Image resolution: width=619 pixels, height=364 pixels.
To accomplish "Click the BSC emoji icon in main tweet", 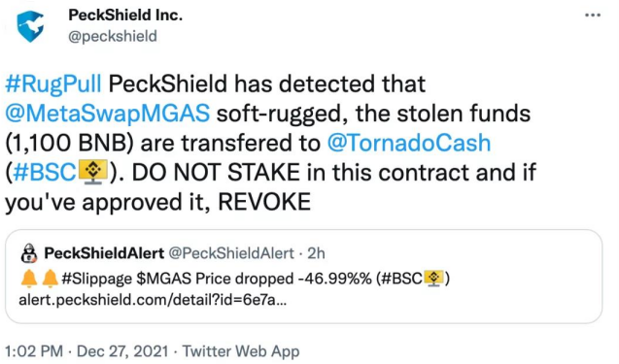I will tap(93, 173).
